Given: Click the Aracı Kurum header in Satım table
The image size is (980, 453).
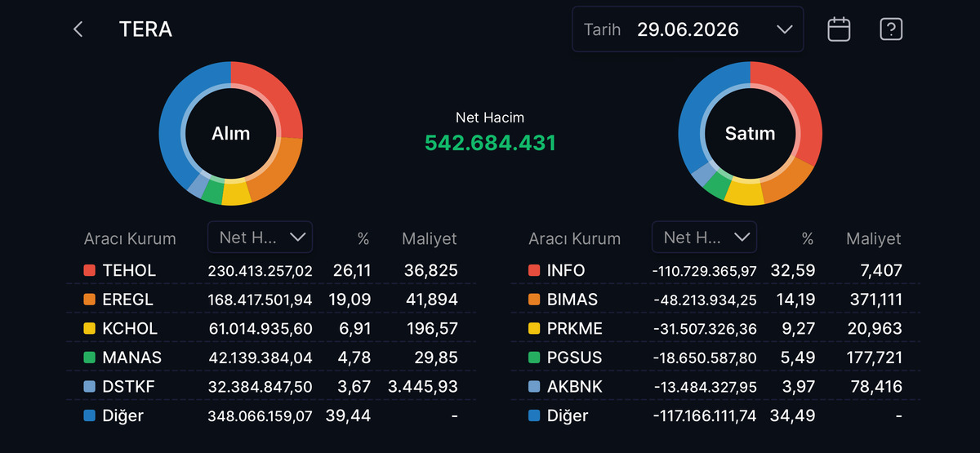Looking at the screenshot, I should pyautogui.click(x=574, y=239).
